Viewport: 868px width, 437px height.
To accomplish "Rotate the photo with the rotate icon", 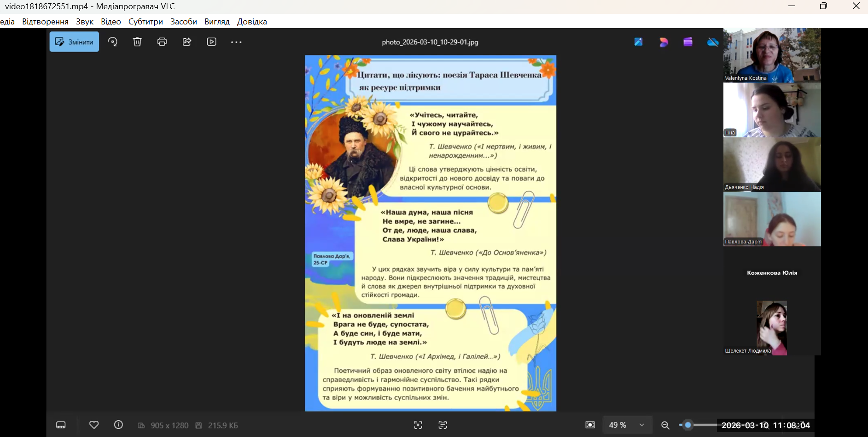I will (x=113, y=42).
